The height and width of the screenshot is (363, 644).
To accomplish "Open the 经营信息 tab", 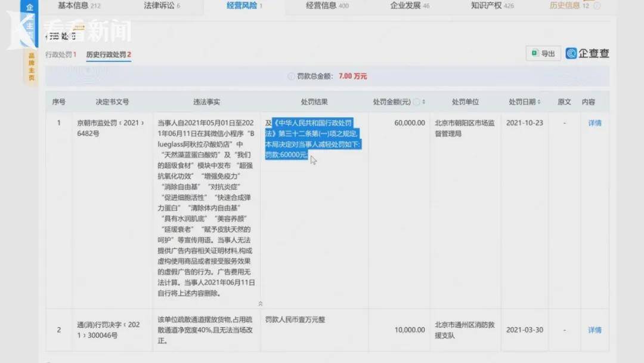I will (x=321, y=5).
